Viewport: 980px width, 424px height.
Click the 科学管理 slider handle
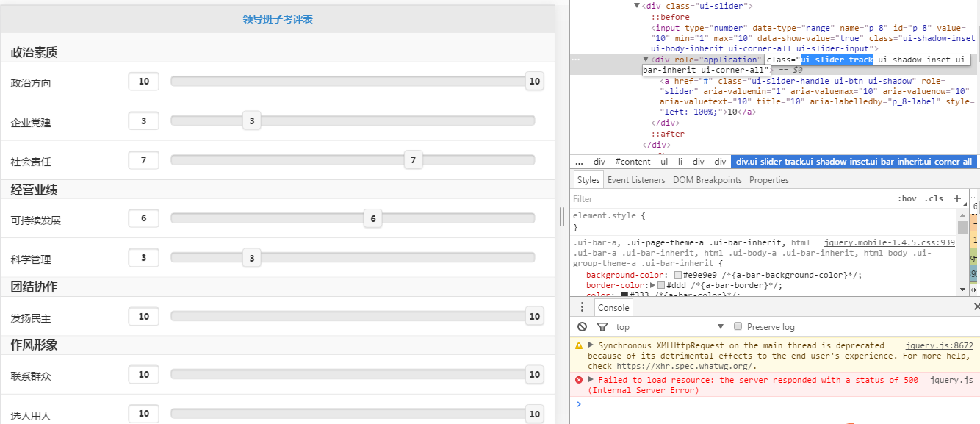251,258
